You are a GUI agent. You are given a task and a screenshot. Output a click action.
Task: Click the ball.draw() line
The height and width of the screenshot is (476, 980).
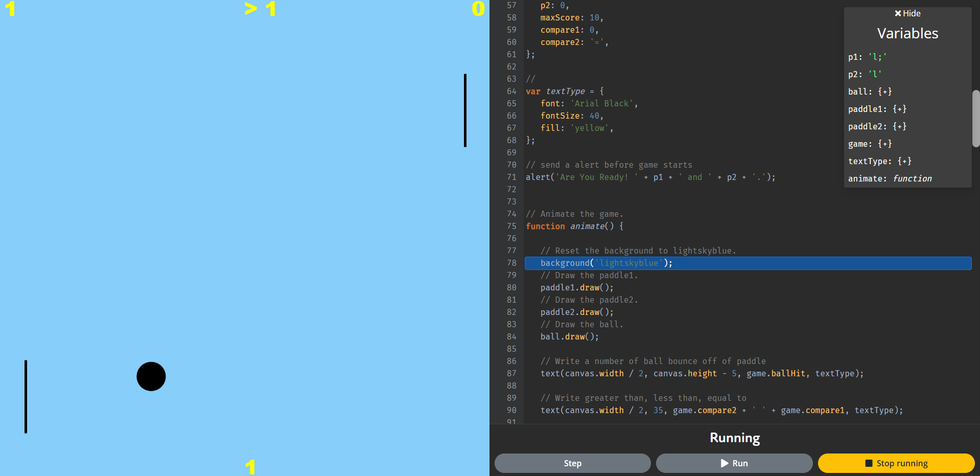[x=570, y=336]
